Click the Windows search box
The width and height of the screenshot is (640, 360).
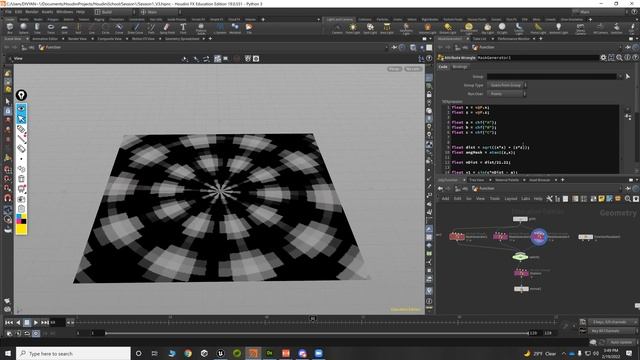pos(73,353)
